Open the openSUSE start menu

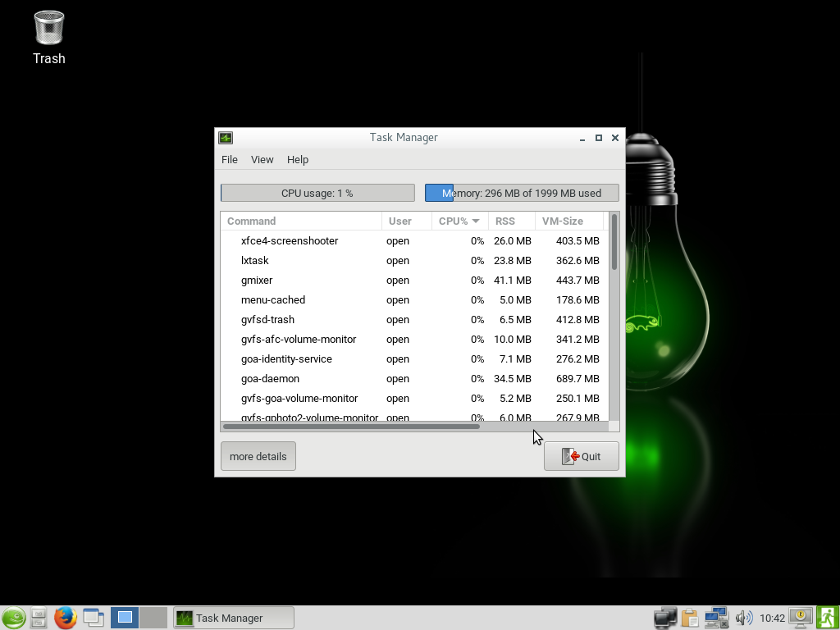pyautogui.click(x=13, y=618)
